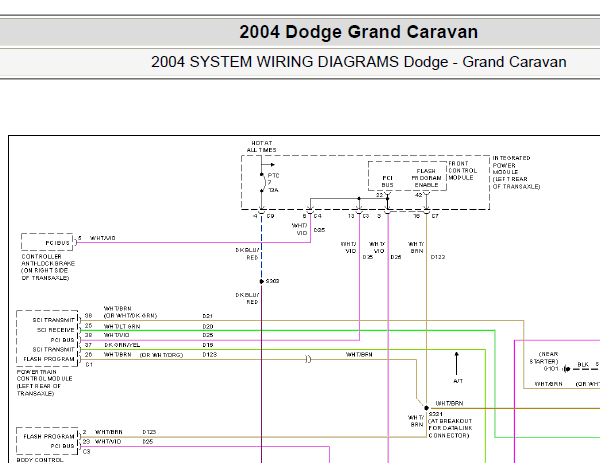This screenshot has width=600, height=463.
Task: Click "FLASH PROGRAM ENABLE" inside front control module
Action: pyautogui.click(x=426, y=178)
